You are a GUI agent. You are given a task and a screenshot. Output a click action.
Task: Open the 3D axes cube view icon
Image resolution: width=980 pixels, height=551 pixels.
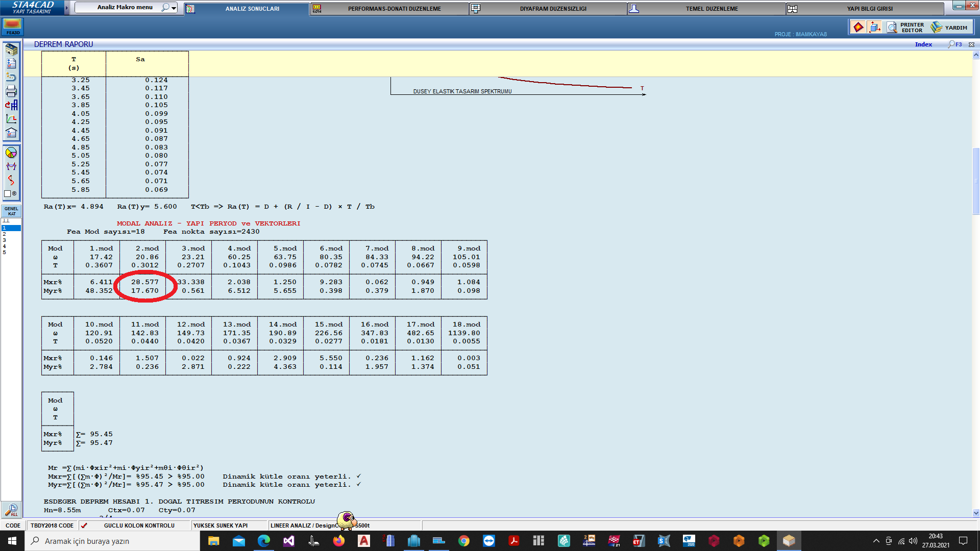(x=874, y=27)
